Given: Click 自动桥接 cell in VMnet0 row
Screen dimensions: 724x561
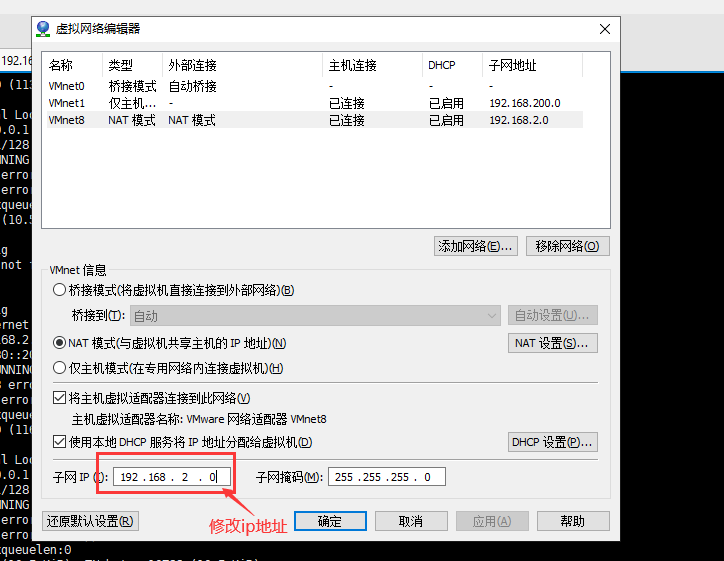Looking at the screenshot, I should pos(192,86).
